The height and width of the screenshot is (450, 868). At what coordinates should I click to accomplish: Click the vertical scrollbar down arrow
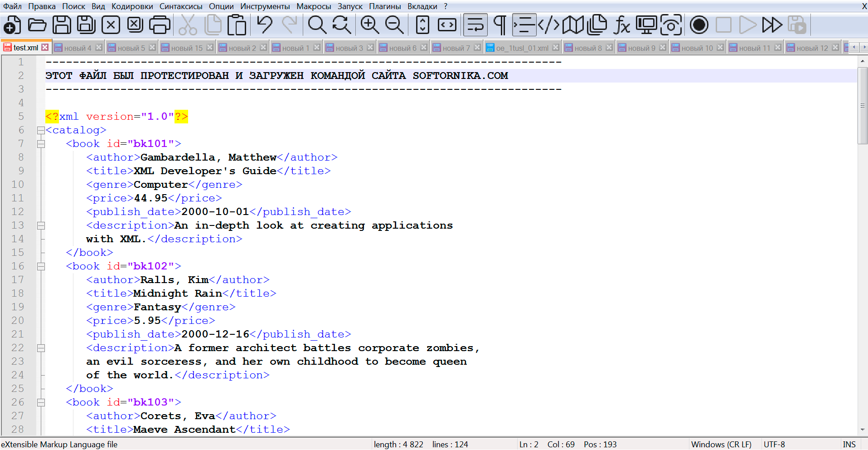pos(862,430)
